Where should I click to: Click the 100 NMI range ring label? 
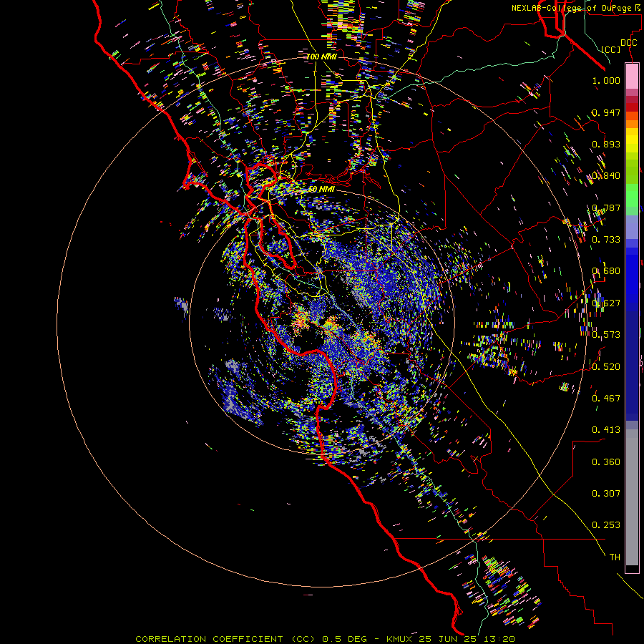click(x=321, y=57)
